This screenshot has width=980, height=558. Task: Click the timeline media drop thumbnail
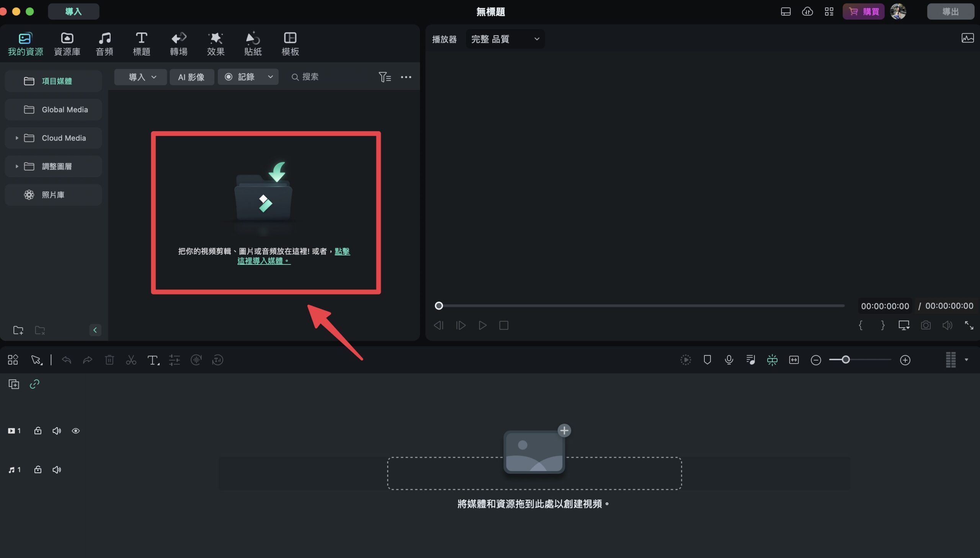[x=534, y=452]
